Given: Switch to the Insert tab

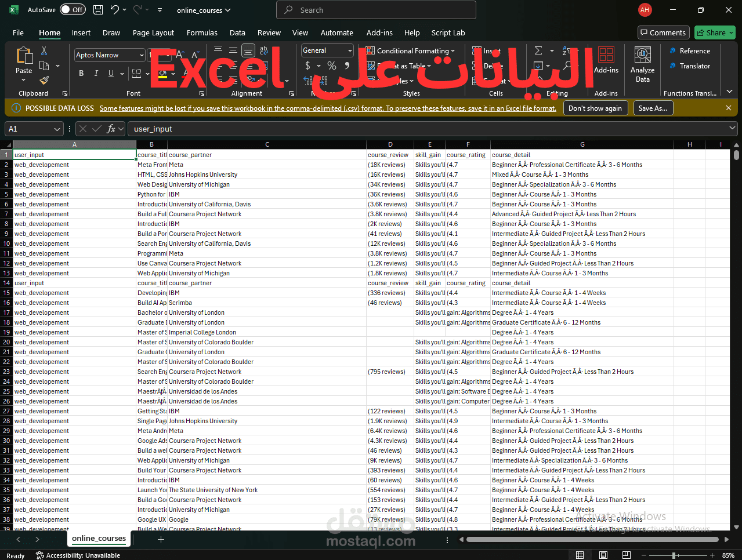Looking at the screenshot, I should tap(81, 32).
